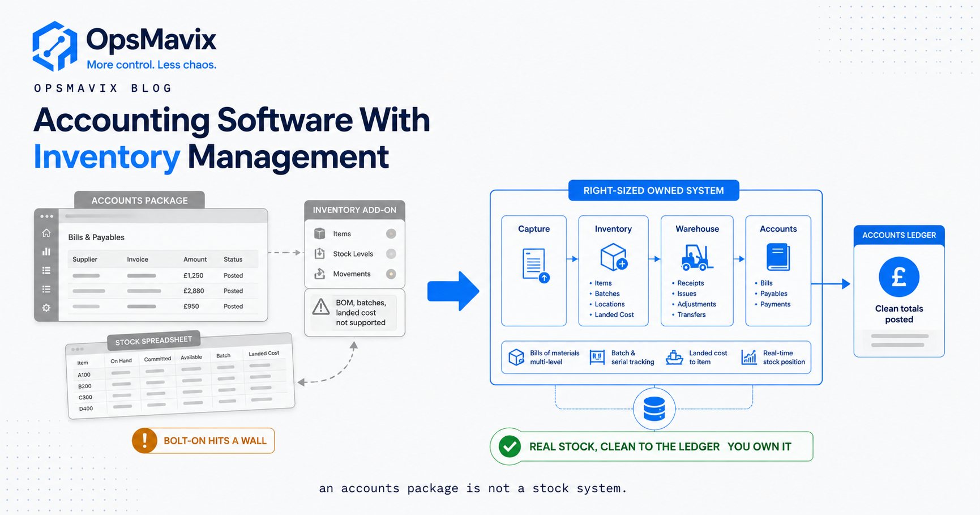980x515 pixels.
Task: Select the bar chart icon in Accounts Package sidebar
Action: point(46,252)
